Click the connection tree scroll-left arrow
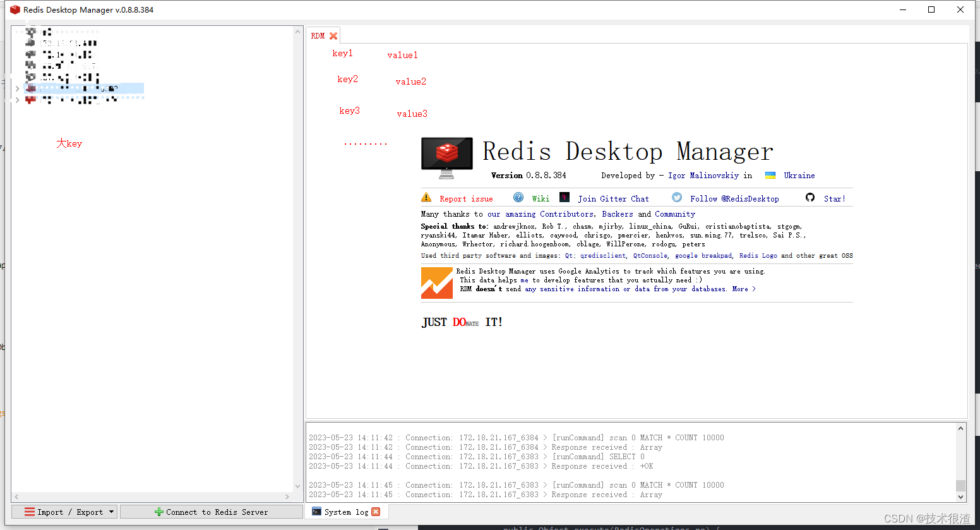The width and height of the screenshot is (980, 530). [16, 497]
